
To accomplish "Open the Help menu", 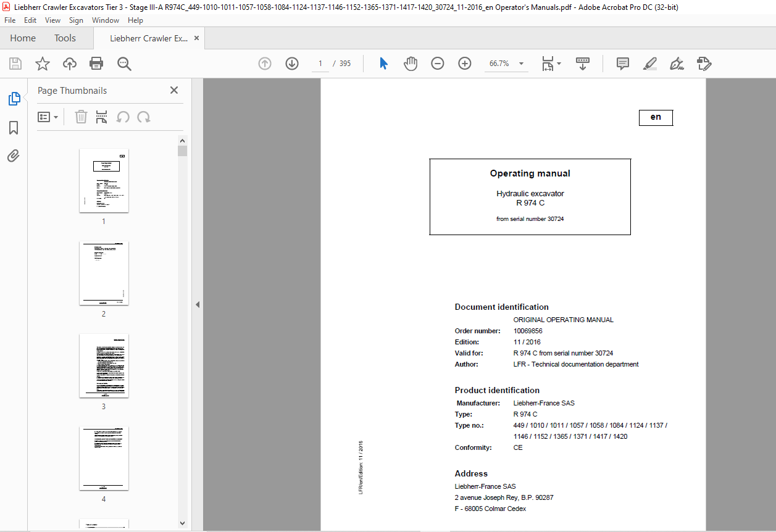I will tap(135, 20).
